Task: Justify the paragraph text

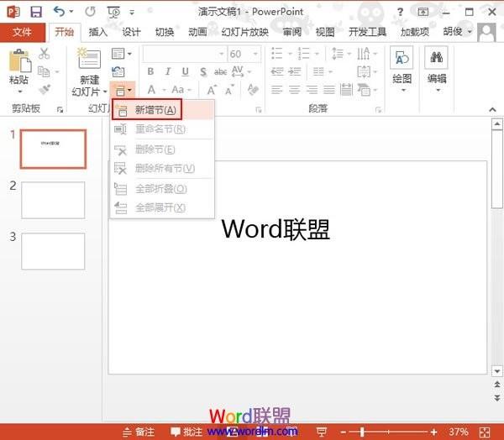Action: [328, 90]
